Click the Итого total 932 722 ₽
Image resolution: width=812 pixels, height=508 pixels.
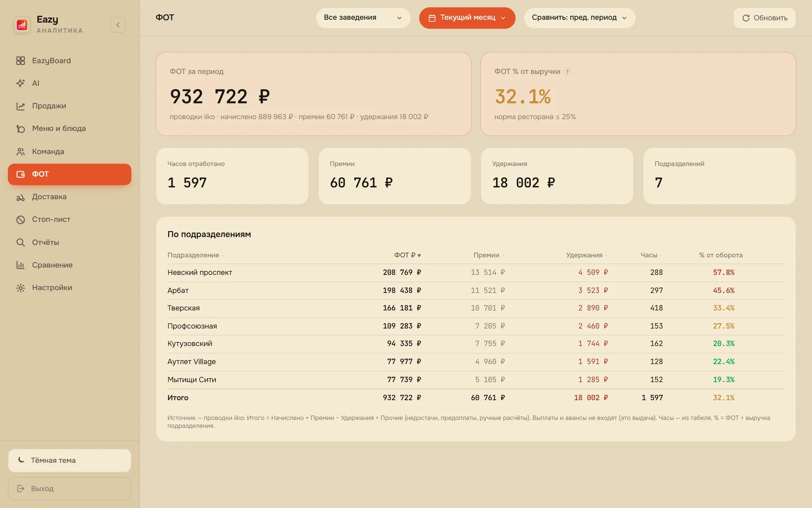(x=402, y=398)
